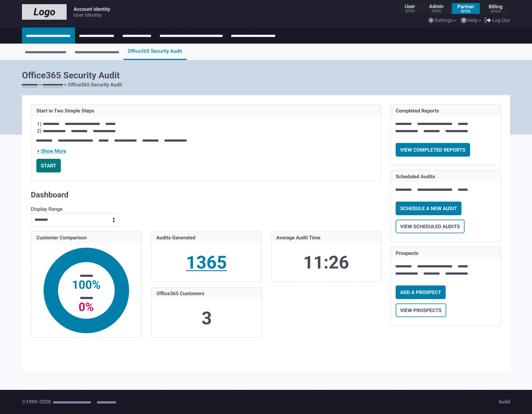The height and width of the screenshot is (414, 532).
Task: Click the Log Out arrow icon
Action: tap(488, 20)
